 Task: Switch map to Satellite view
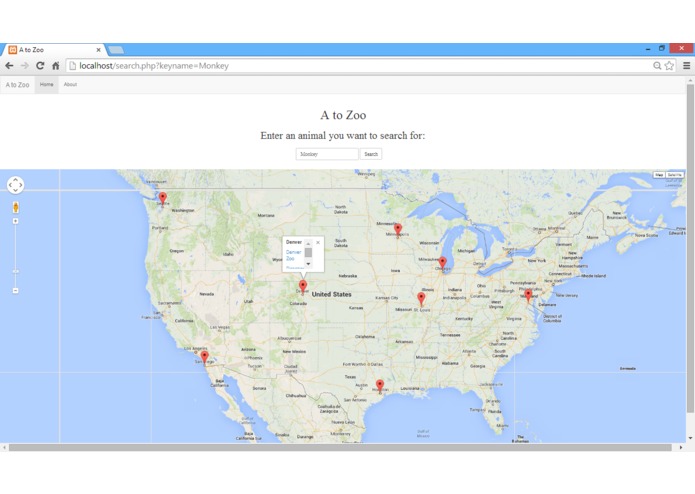tap(675, 175)
